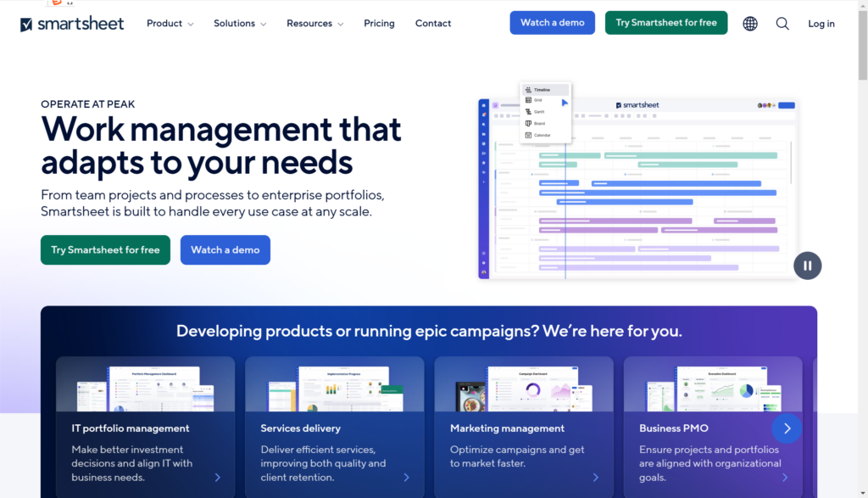Screen dimensions: 868x498
Task: Click the page vertical scrollbar thumb
Action: pos(863,46)
